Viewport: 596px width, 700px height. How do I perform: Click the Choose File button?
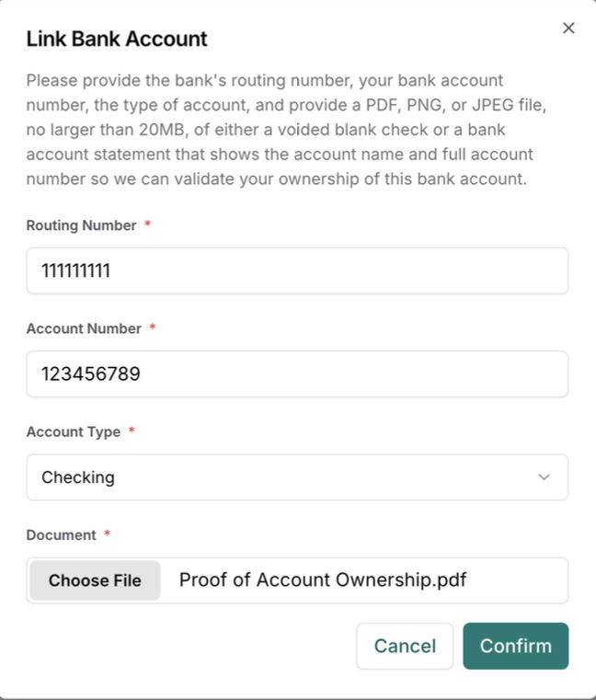[x=95, y=580]
